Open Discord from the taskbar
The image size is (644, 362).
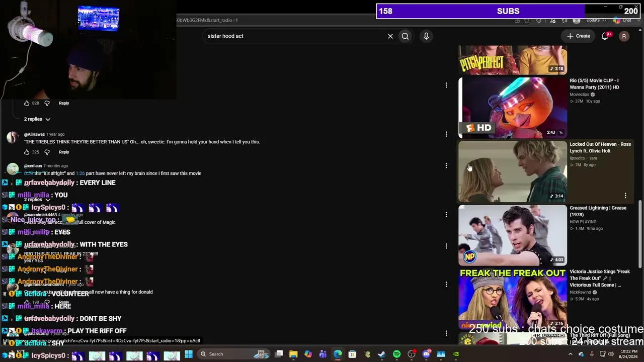click(x=427, y=354)
